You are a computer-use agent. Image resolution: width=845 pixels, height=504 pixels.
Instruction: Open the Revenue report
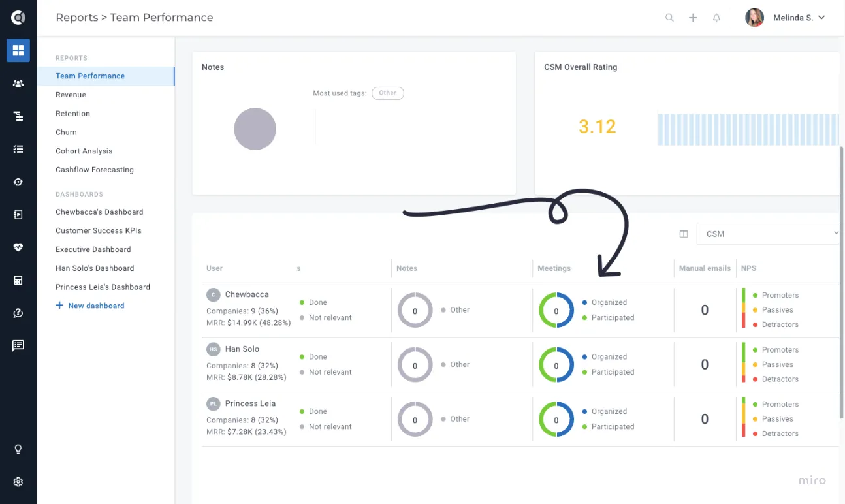tap(71, 95)
